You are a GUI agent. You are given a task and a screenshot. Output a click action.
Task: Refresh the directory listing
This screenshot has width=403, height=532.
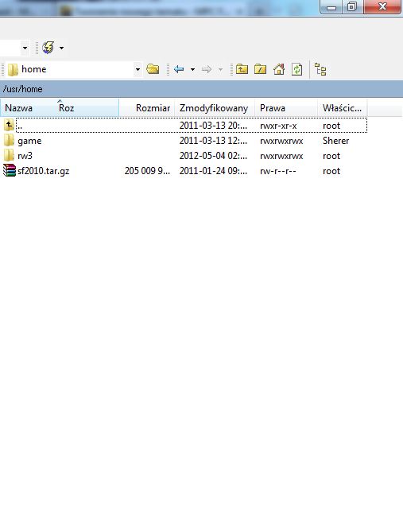[x=296, y=69]
